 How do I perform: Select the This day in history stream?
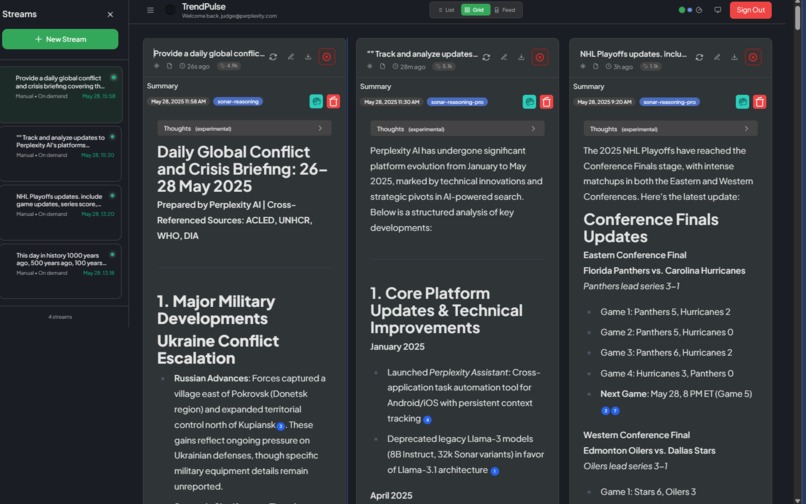coord(61,271)
